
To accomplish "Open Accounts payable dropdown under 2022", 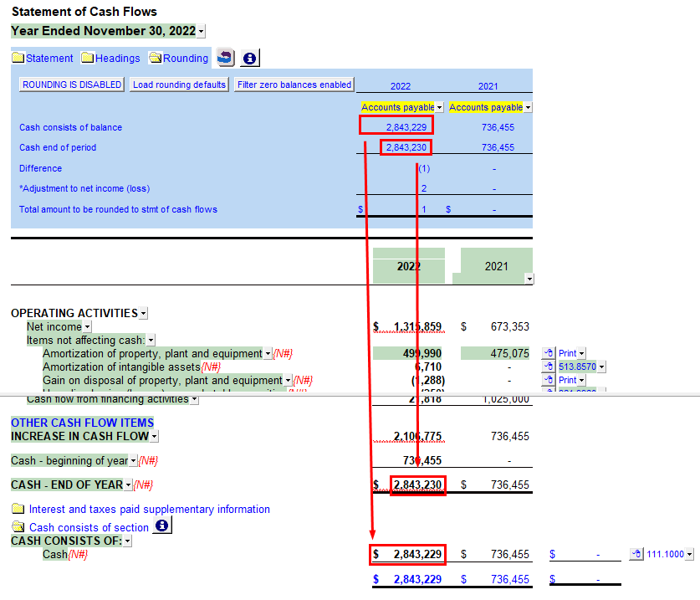I will (440, 107).
